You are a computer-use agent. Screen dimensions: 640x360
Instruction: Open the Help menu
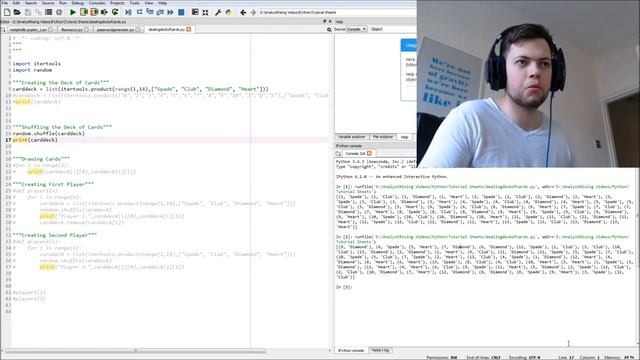pyautogui.click(x=162, y=3)
